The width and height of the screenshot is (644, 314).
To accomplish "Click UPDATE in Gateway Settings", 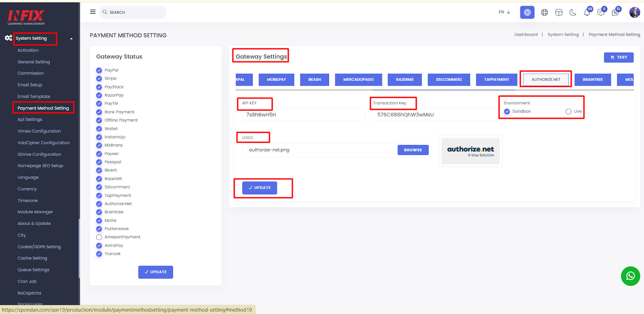I will (260, 188).
